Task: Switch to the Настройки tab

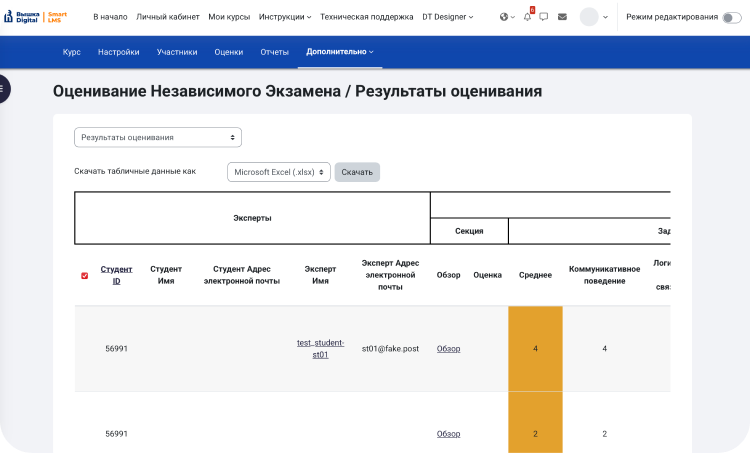Action: coord(119,52)
